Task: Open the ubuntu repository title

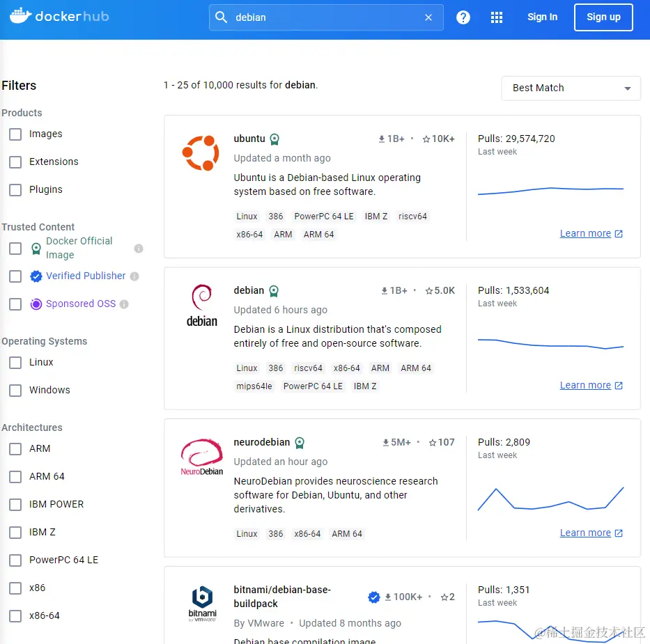Action: [249, 139]
